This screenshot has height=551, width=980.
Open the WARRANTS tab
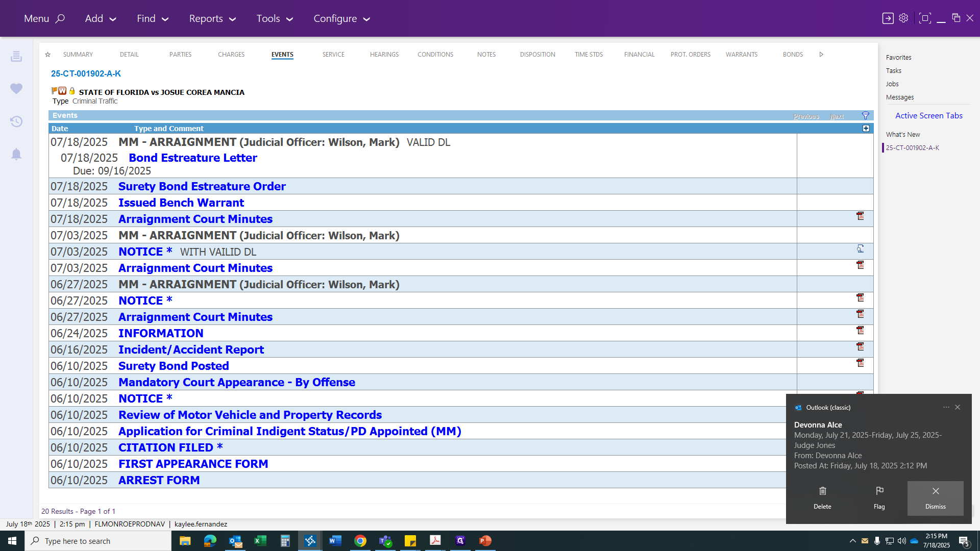742,55
